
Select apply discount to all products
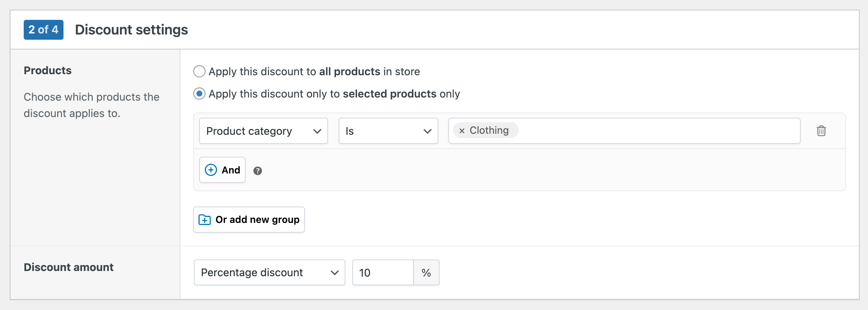tap(199, 71)
